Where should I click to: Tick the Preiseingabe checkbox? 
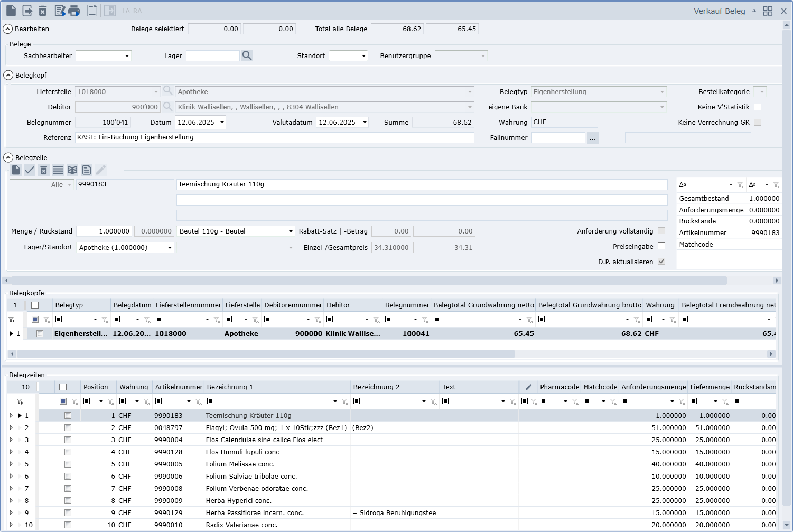(x=661, y=246)
